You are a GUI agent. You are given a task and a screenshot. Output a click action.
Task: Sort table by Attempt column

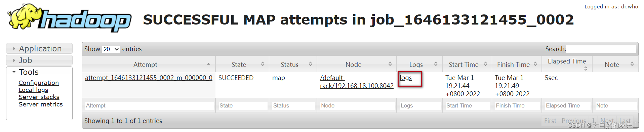[149, 64]
